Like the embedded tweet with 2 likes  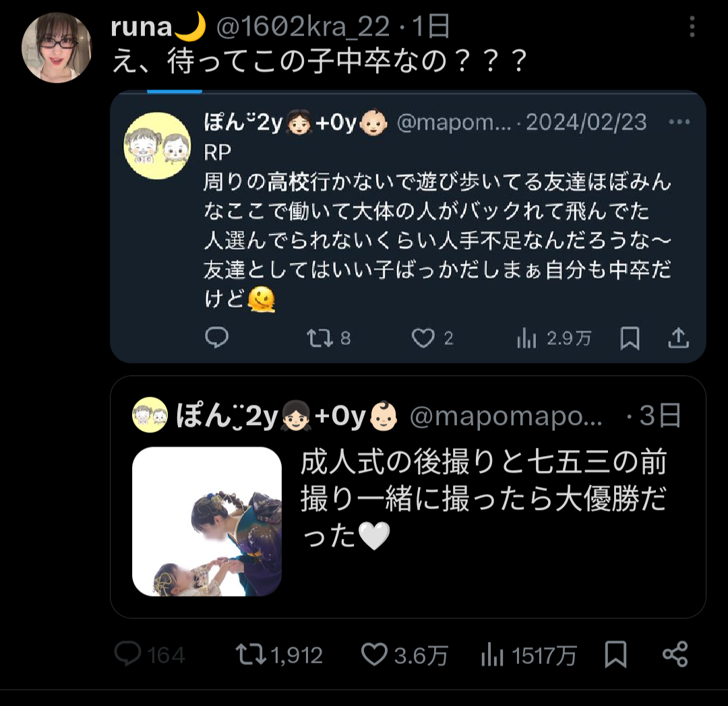[423, 338]
